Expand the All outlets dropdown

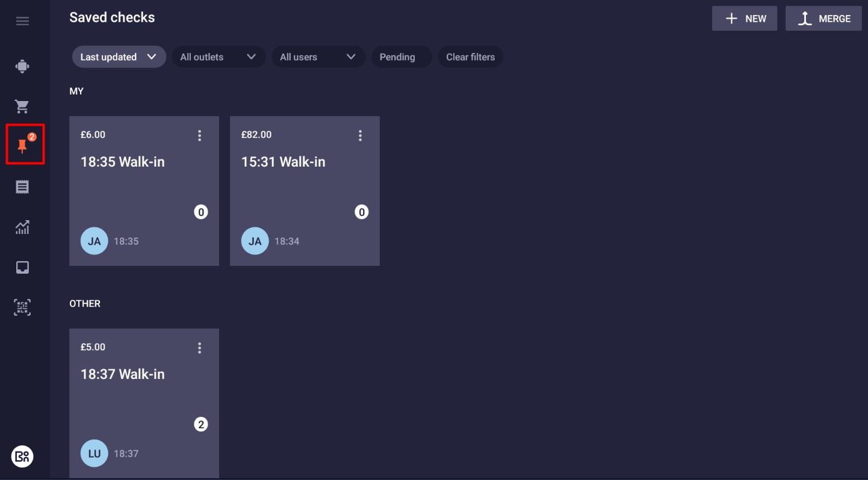pyautogui.click(x=219, y=57)
